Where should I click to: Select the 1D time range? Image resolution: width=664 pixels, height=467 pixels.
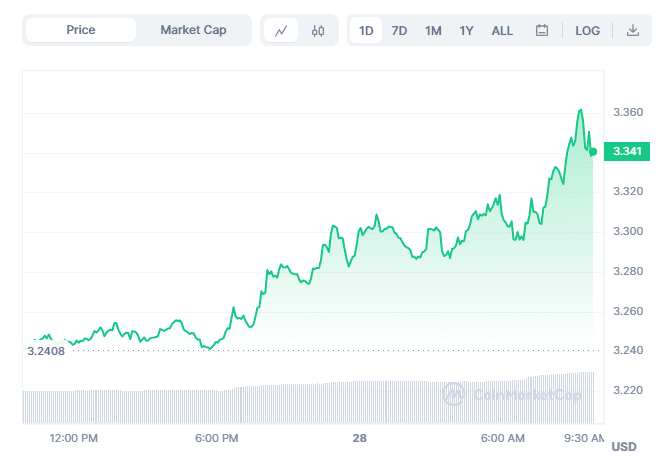point(366,30)
